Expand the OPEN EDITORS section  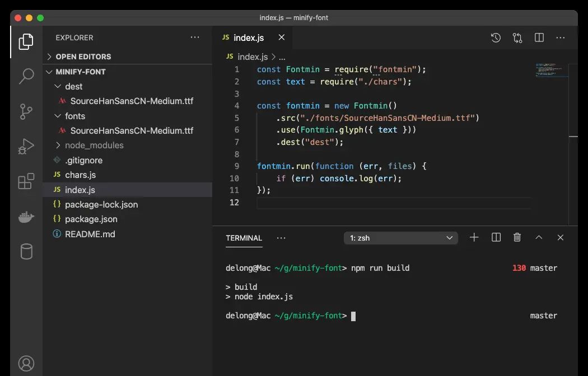click(83, 57)
